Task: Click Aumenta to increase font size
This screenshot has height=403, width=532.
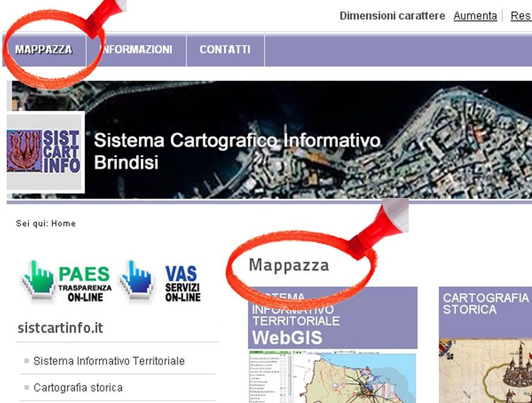Action: (x=475, y=16)
